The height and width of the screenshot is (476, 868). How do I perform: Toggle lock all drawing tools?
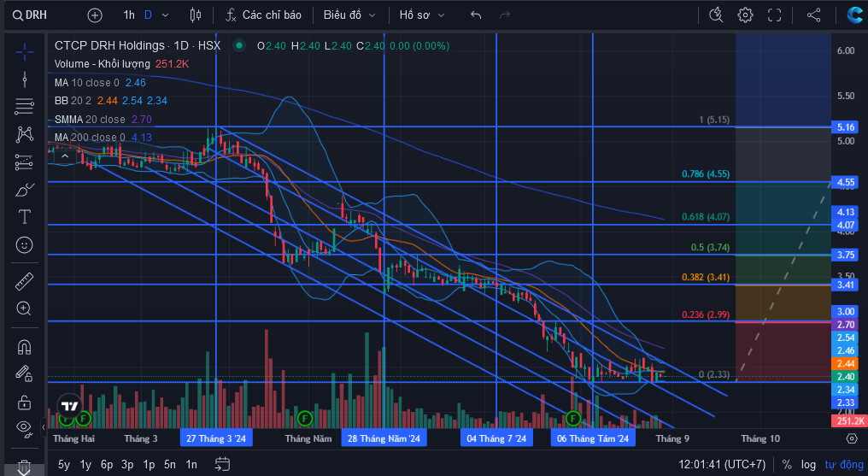pyautogui.click(x=25, y=402)
